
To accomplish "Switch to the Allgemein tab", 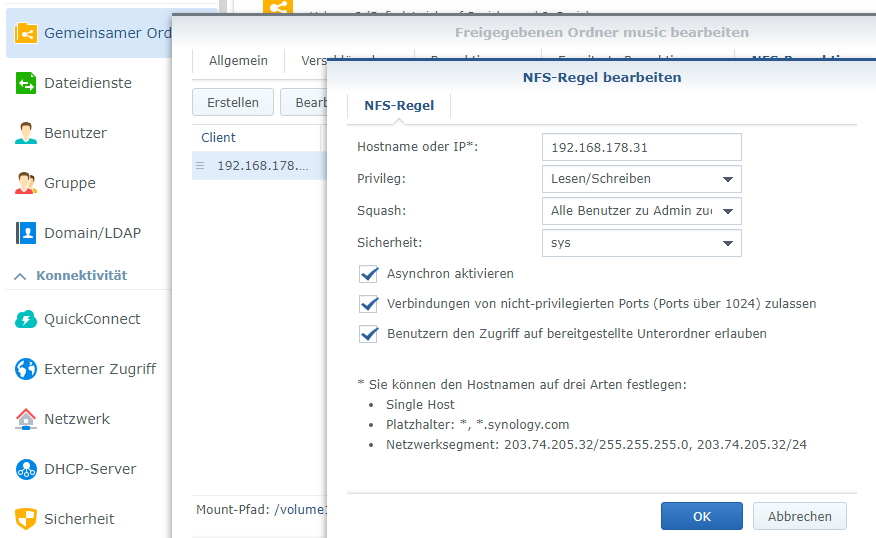I will coord(239,61).
